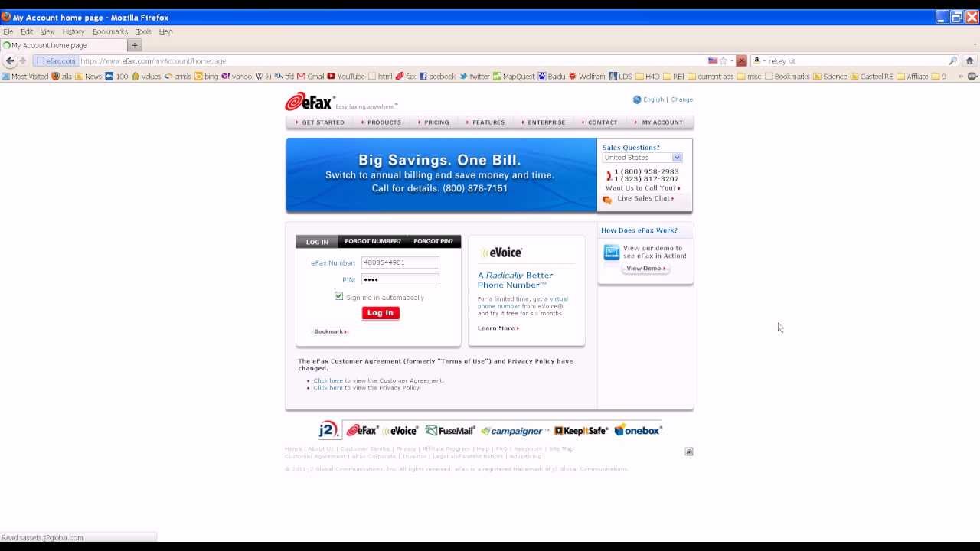The image size is (980, 551).
Task: Open the Science bookmarks folder
Action: [830, 77]
